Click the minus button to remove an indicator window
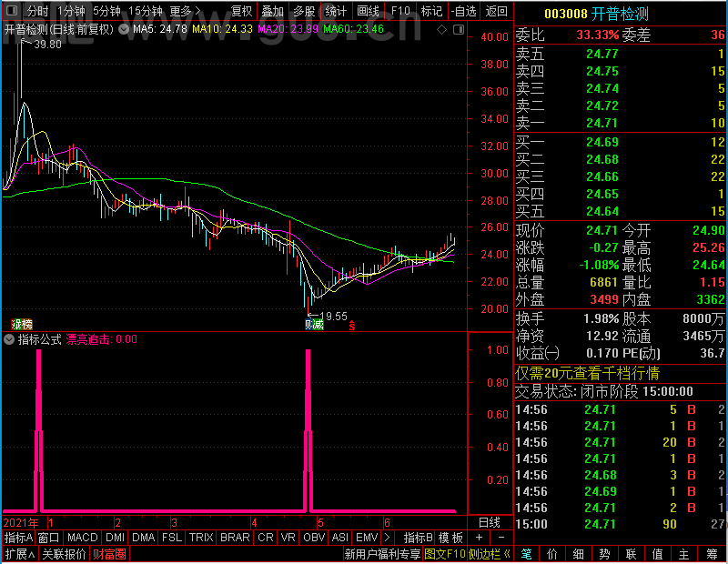The image size is (728, 564). tap(501, 538)
